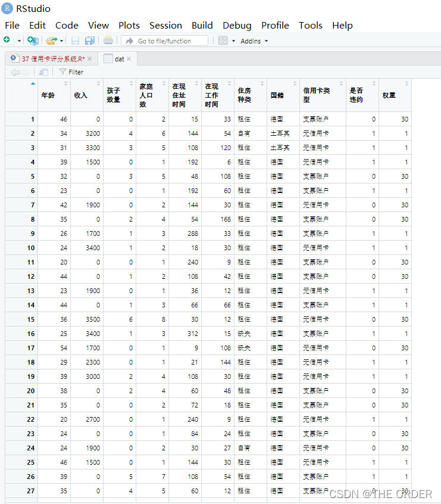Open the New File dropdown arrow
Image resolution: width=441 pixels, height=504 pixels.
click(19, 41)
